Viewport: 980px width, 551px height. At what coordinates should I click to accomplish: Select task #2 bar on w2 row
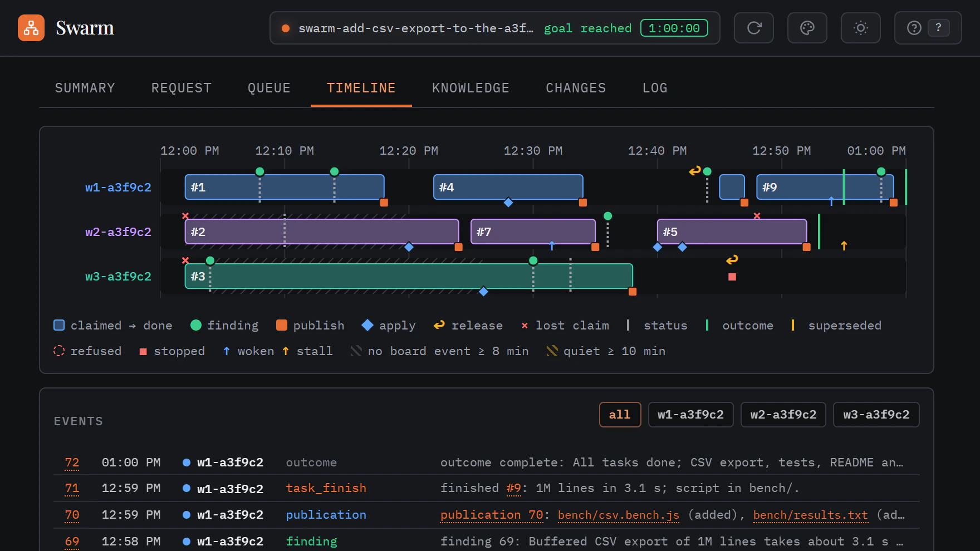(x=322, y=232)
